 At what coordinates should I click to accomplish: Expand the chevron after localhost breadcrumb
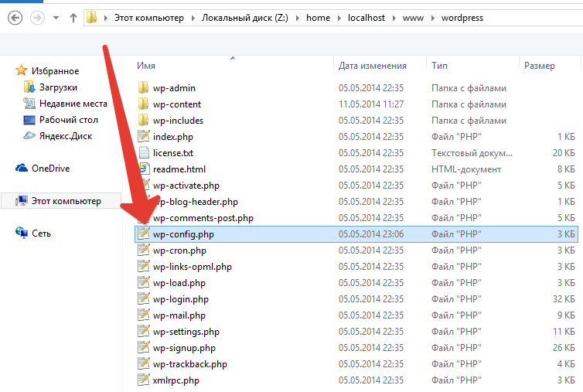click(394, 18)
